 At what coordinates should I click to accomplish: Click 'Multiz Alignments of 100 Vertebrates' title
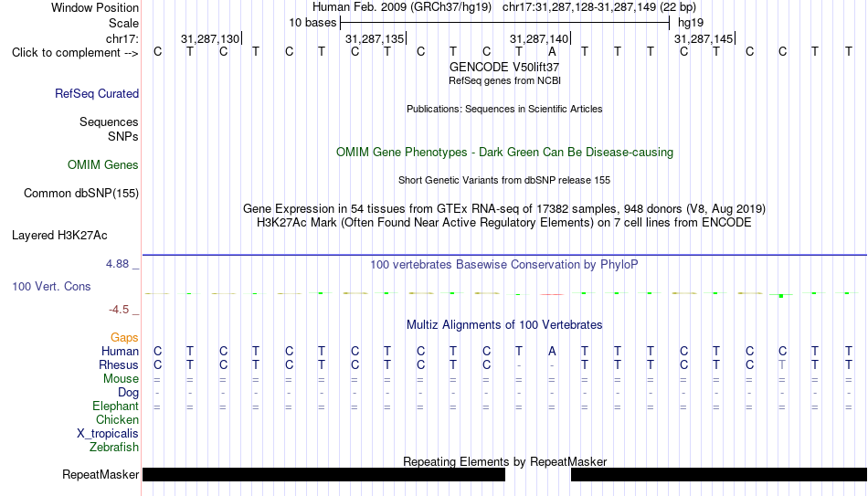click(x=504, y=325)
